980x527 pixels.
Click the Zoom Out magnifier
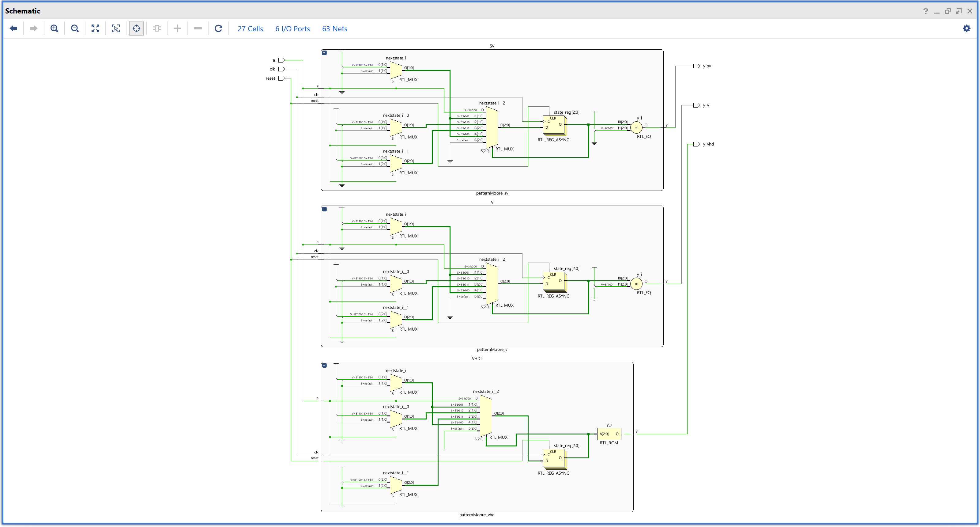click(x=75, y=28)
